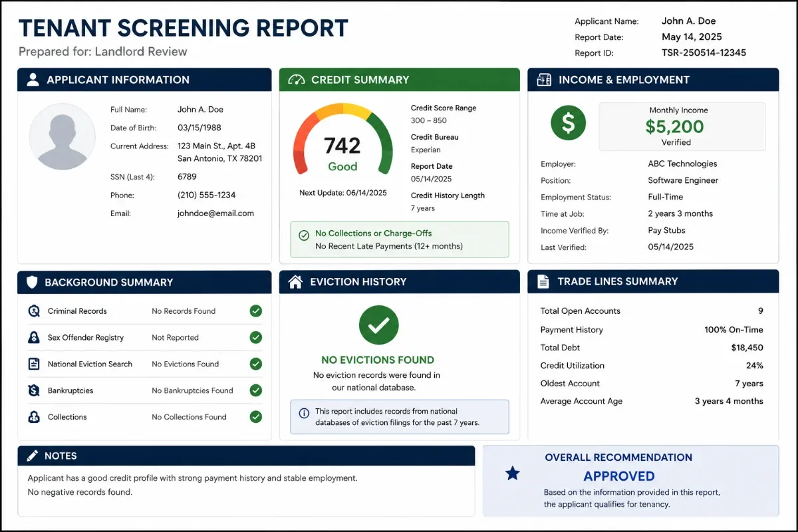
Task: Click the person icon in Applicant Information header
Action: 33,80
